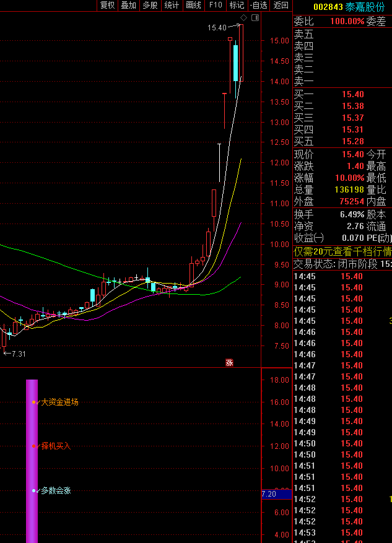Viewport: 392px width, 543px height.
Task: Click the purple indicator bar in lower panel
Action: 32,461
